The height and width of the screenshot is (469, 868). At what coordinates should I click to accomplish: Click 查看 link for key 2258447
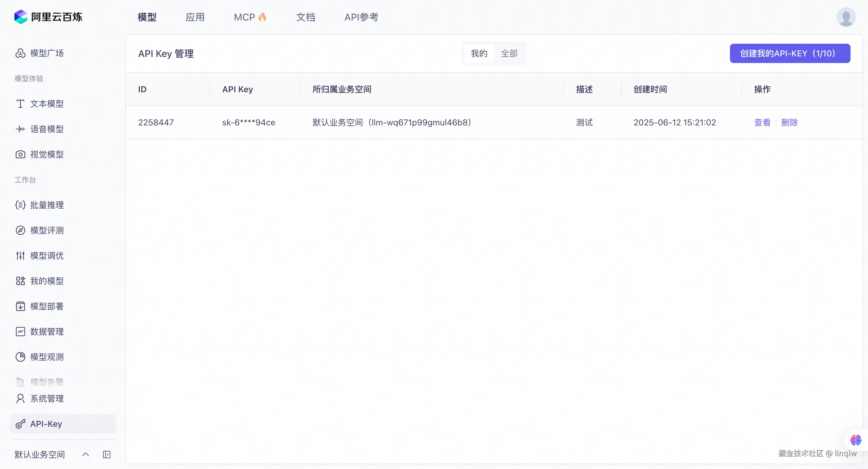762,122
